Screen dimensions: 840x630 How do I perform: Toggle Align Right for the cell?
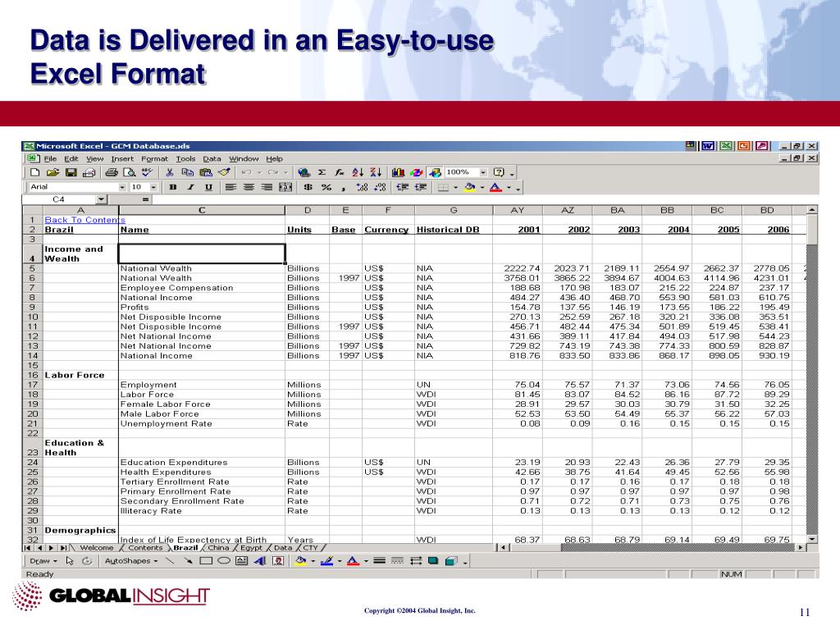tap(267, 187)
